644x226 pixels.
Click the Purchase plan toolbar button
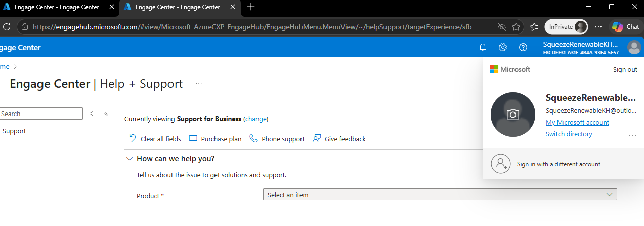[215, 139]
